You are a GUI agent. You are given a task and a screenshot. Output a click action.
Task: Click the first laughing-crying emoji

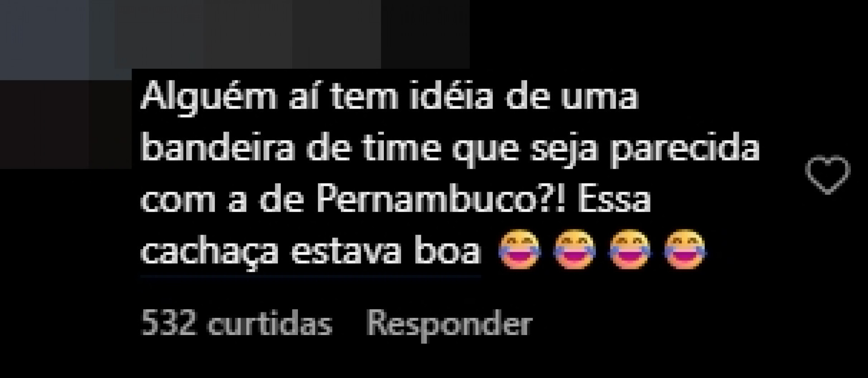[519, 250]
